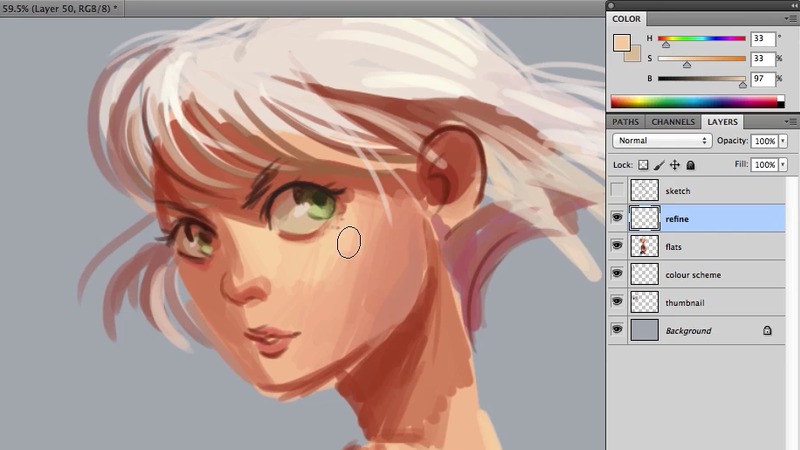The width and height of the screenshot is (800, 450).
Task: Close the panel group with the round button
Action: (611, 6)
